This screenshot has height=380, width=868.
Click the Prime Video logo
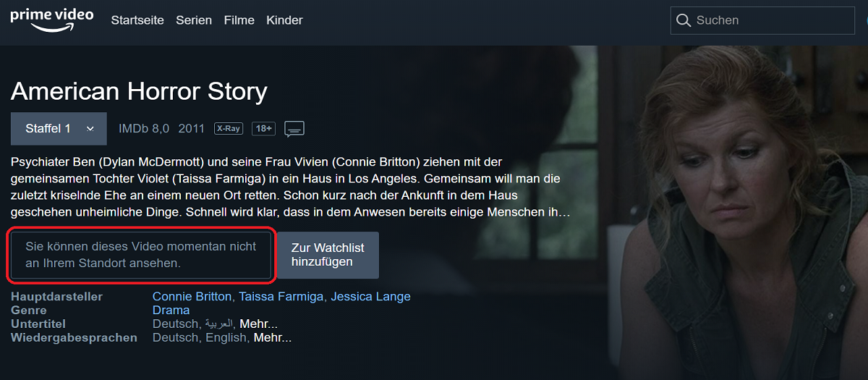point(51,20)
